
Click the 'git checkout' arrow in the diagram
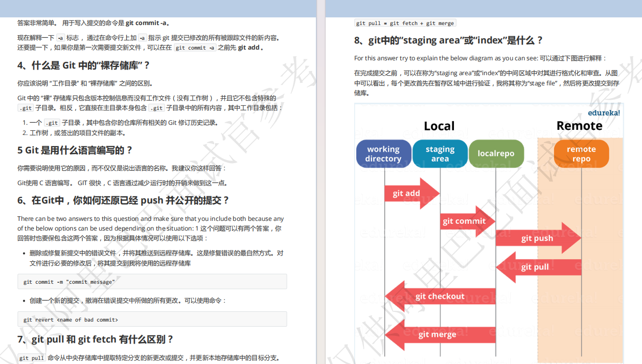(x=440, y=296)
